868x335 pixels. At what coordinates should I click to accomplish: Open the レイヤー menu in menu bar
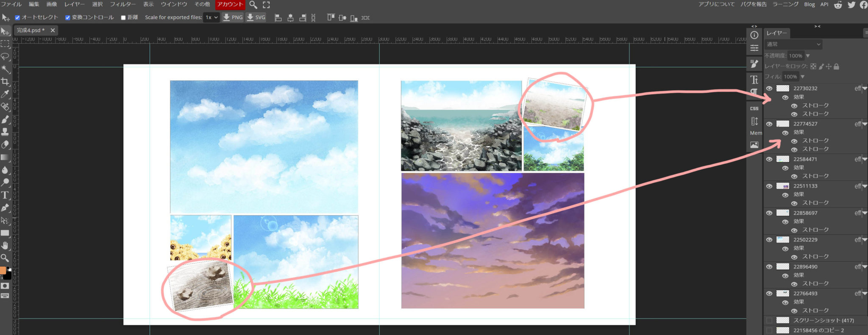click(x=74, y=4)
